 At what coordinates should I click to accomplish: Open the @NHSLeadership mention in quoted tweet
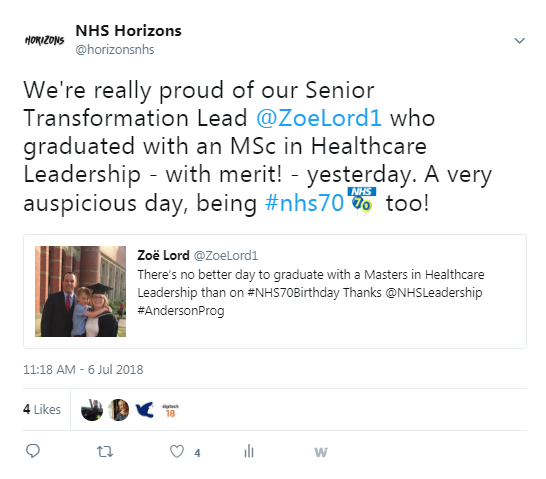point(434,292)
